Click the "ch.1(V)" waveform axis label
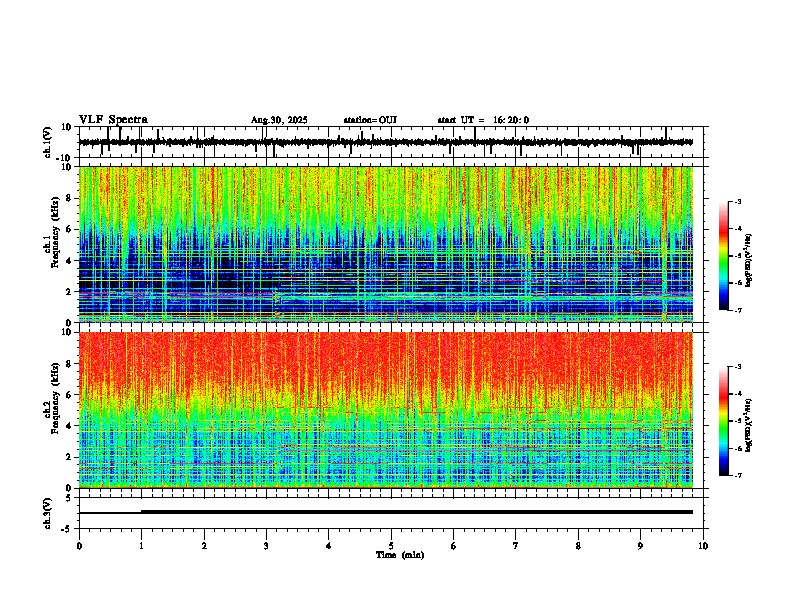 tap(48, 142)
